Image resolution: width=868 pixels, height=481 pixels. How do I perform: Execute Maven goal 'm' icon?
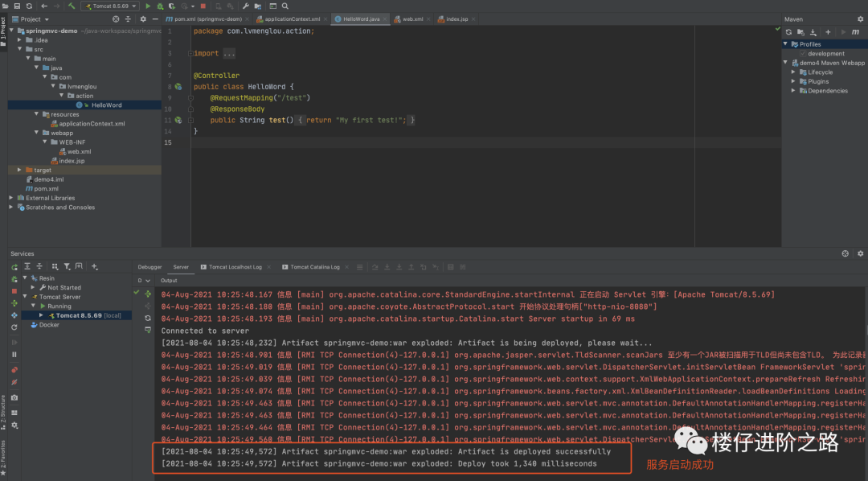point(855,32)
